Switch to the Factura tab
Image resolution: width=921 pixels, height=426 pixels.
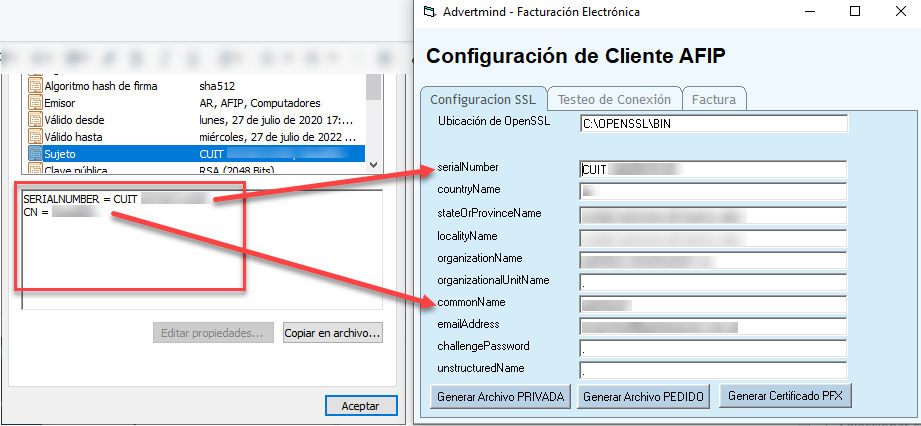click(714, 99)
